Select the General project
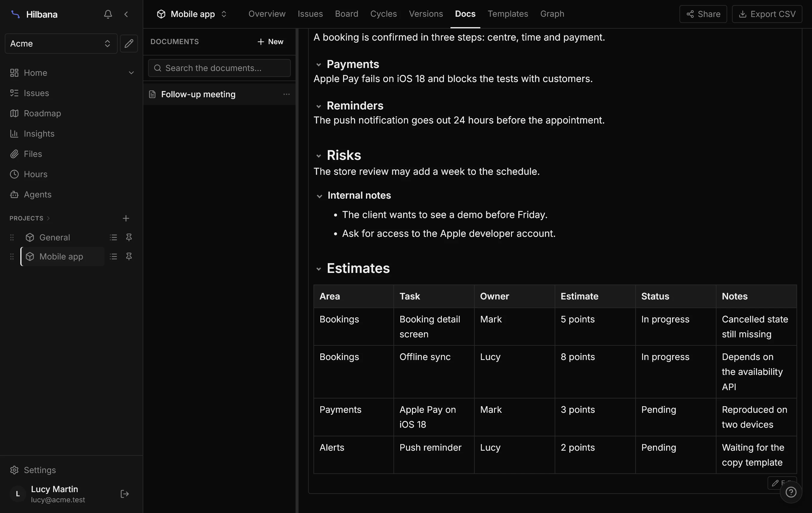Image resolution: width=812 pixels, height=513 pixels. [62, 237]
